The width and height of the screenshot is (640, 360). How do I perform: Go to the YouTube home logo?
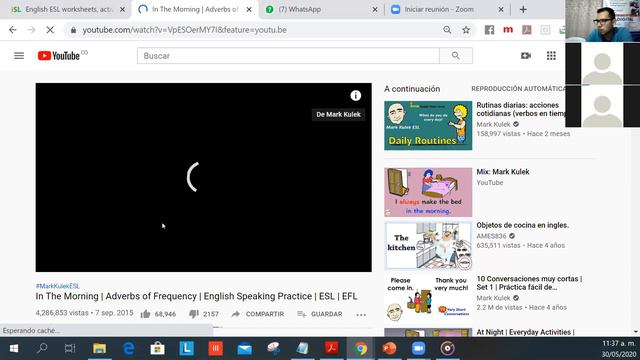coord(59,56)
